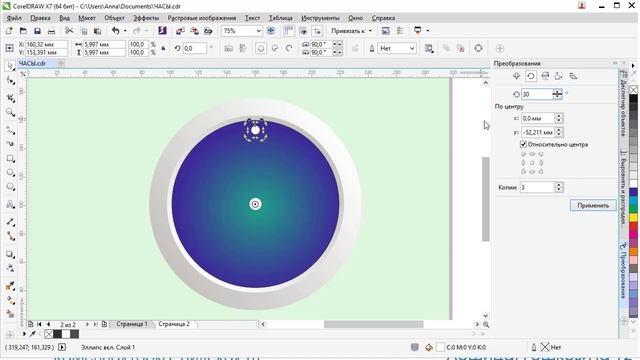Screen dimensions: 640x360
Task: Switch to the Size transformation icon
Action: 559,76
